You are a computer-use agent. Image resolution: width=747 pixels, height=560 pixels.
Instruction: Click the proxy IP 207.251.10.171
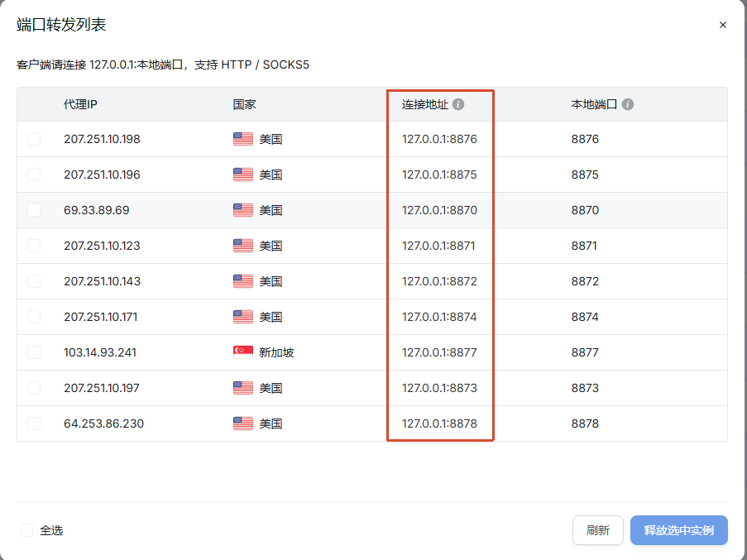[x=101, y=317]
